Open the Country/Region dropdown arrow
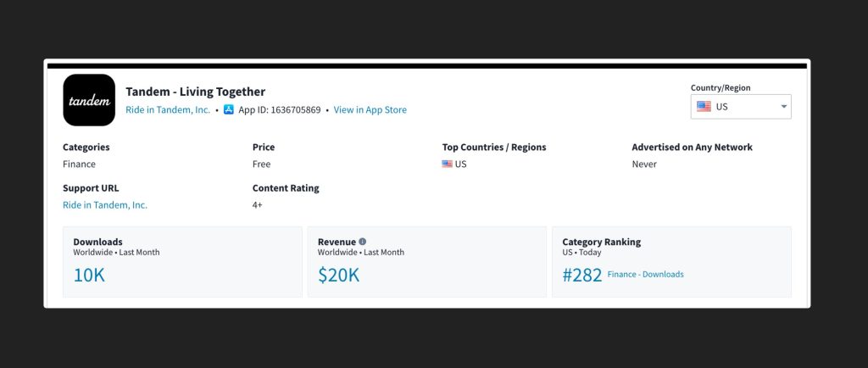868x368 pixels. pyautogui.click(x=784, y=107)
